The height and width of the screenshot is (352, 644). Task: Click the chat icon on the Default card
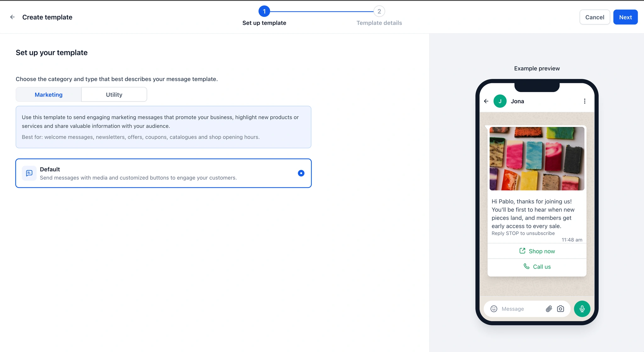coord(29,173)
